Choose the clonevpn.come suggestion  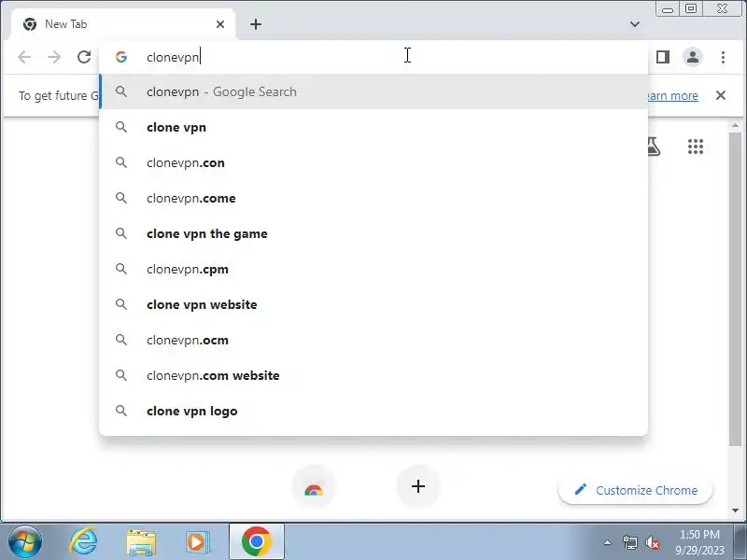pos(373,198)
